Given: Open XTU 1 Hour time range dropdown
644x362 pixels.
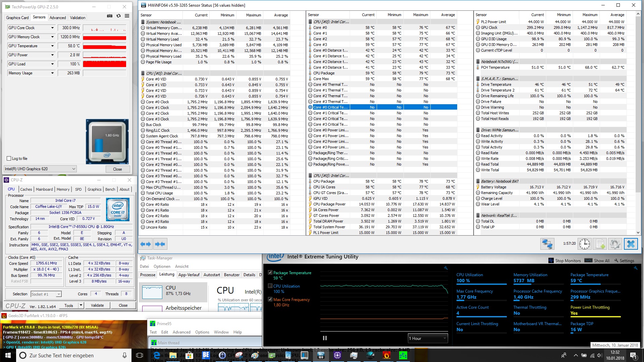Looking at the screenshot, I should (428, 338).
